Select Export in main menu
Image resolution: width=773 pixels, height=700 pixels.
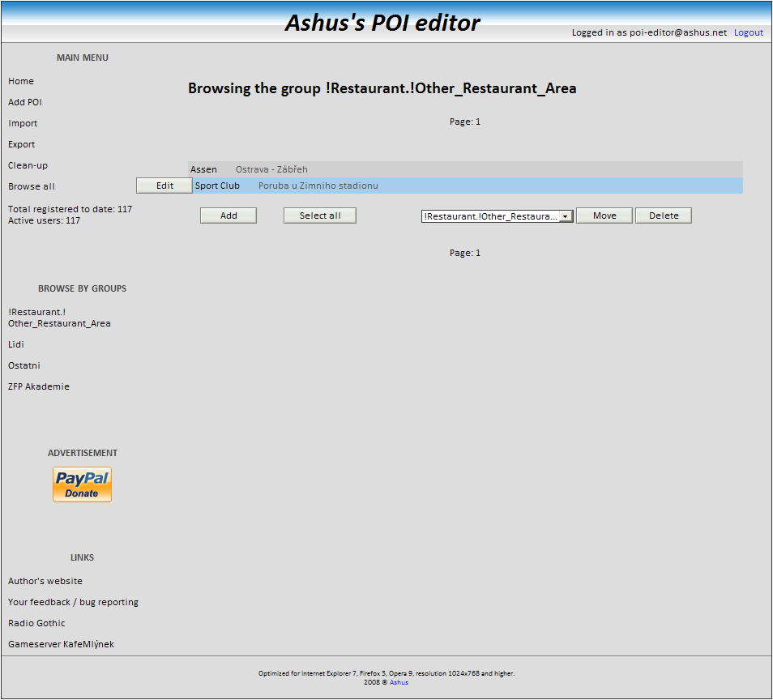point(22,144)
